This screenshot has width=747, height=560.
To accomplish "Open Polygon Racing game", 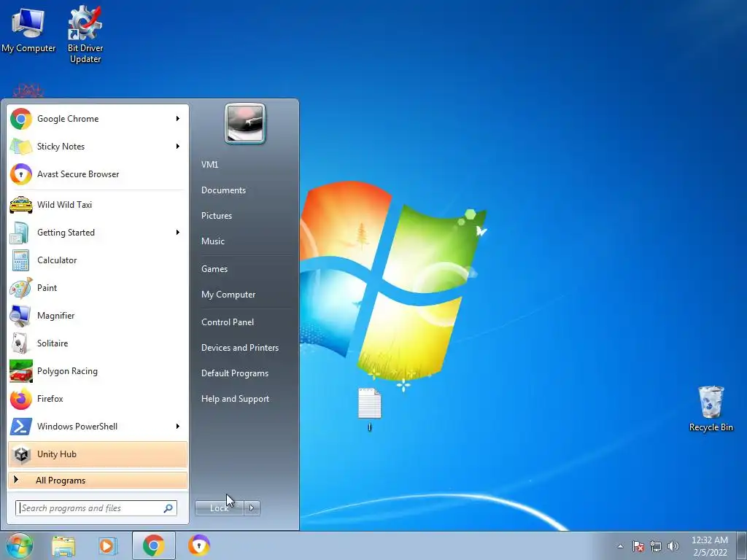I will (98, 371).
